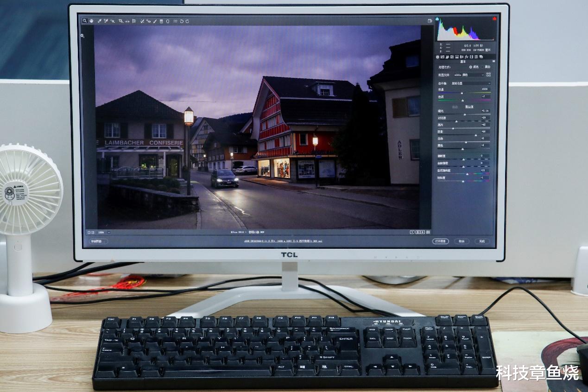The width and height of the screenshot is (588, 392).
Task: Pick the White Balance eyedropper tool
Action: pos(99,21)
